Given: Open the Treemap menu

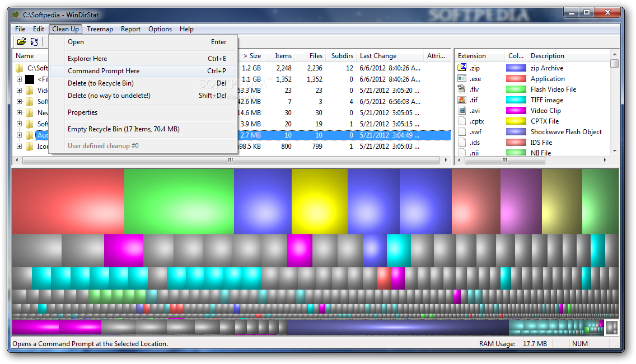Looking at the screenshot, I should [x=100, y=29].
